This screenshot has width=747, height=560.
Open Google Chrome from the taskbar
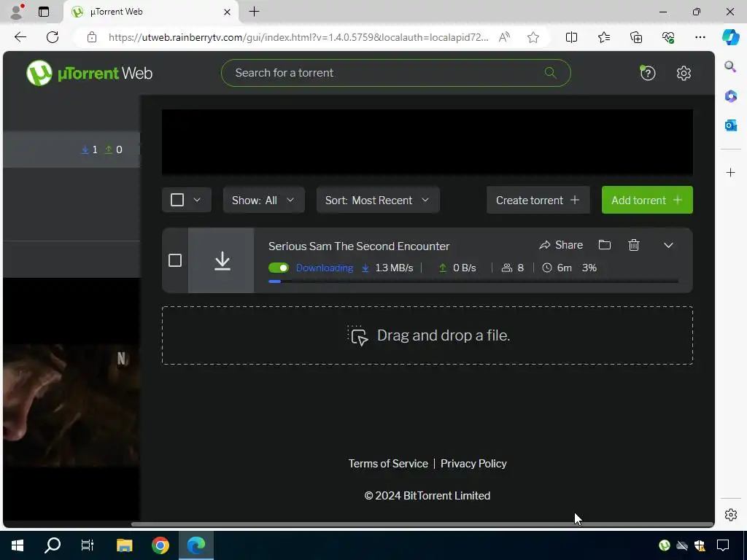(x=160, y=545)
